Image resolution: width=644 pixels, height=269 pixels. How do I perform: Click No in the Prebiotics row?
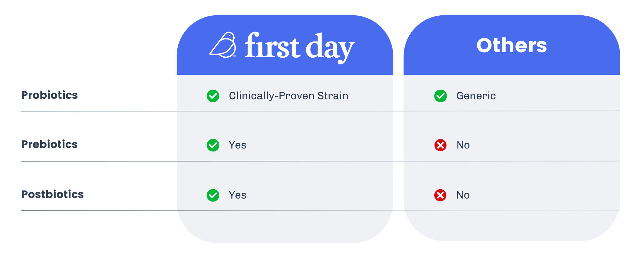pyautogui.click(x=463, y=145)
